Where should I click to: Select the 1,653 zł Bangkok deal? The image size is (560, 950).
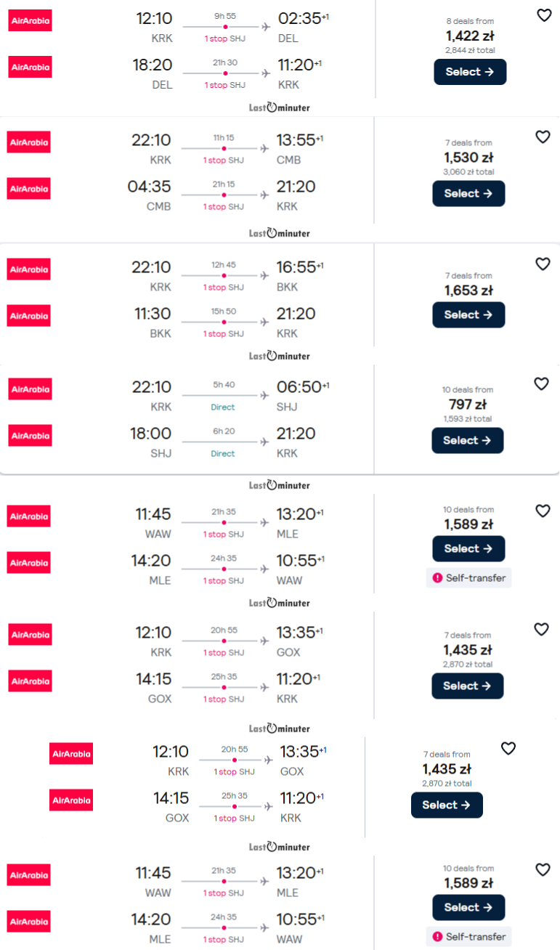pyautogui.click(x=468, y=314)
